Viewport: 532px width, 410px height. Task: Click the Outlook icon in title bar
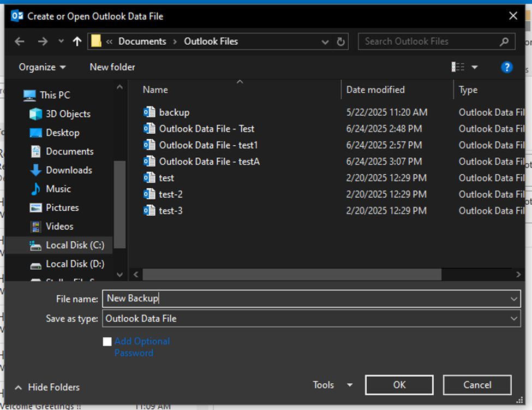click(x=17, y=16)
